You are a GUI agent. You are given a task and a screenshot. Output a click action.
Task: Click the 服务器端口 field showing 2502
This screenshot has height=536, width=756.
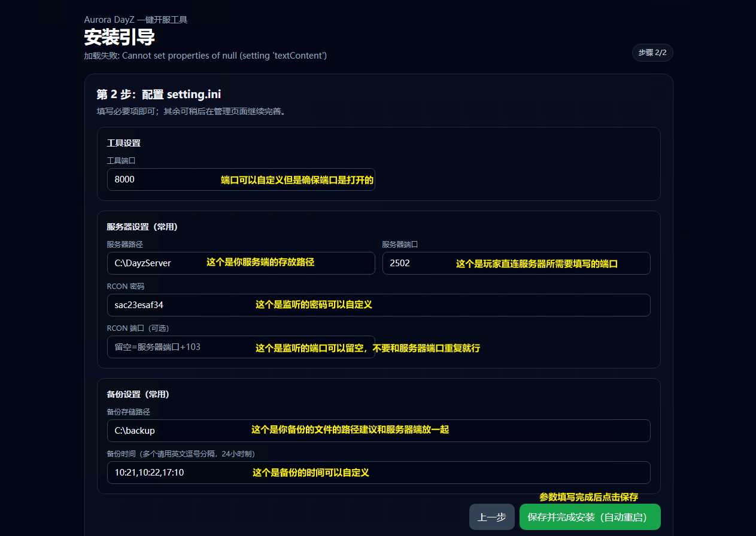point(419,263)
